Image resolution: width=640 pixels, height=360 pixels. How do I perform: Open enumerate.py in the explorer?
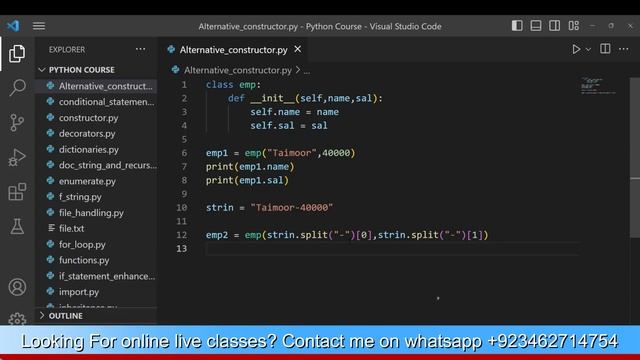[97, 181]
